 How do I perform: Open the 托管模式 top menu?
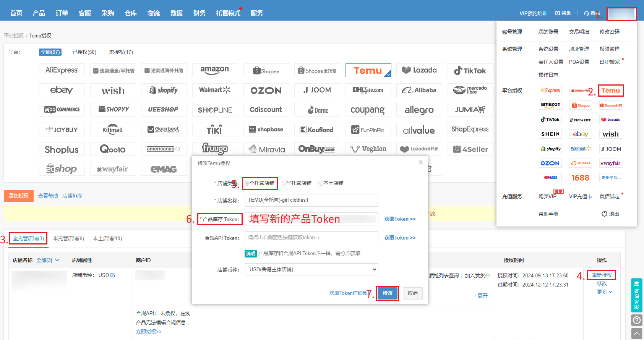click(228, 13)
